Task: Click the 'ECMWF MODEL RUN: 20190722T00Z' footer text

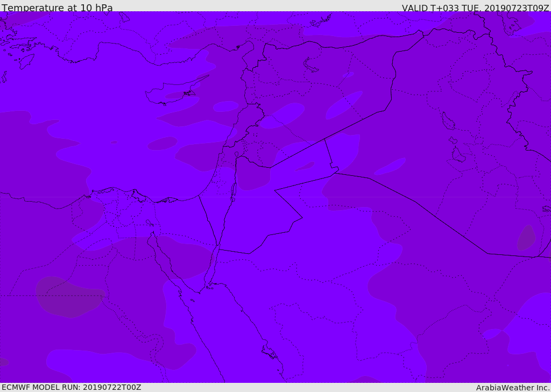Action: pyautogui.click(x=72, y=387)
